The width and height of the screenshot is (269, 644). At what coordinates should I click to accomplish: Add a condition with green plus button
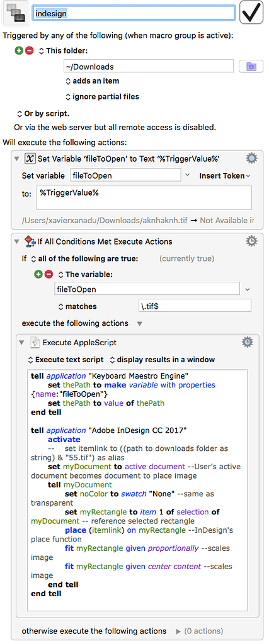[x=38, y=274]
